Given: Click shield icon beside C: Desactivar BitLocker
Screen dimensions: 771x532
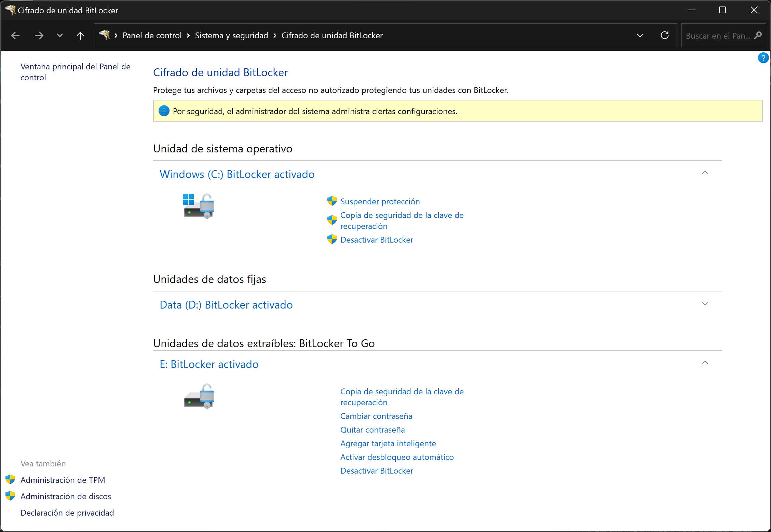Looking at the screenshot, I should pyautogui.click(x=332, y=240).
